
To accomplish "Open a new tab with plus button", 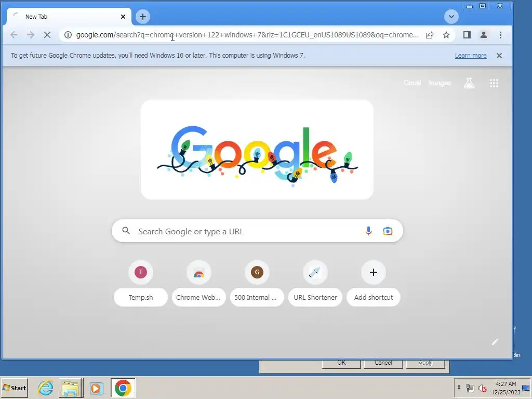I will click(143, 17).
